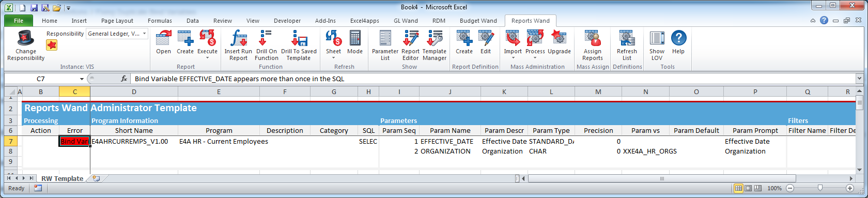The height and width of the screenshot is (198, 868).
Task: Expand the Execute dropdown arrow
Action: [x=207, y=58]
